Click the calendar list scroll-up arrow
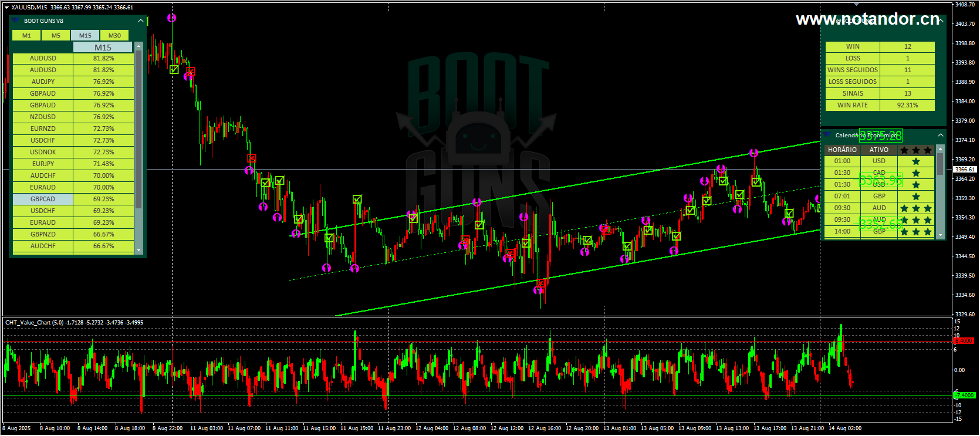Image resolution: width=980 pixels, height=436 pixels. point(940,149)
